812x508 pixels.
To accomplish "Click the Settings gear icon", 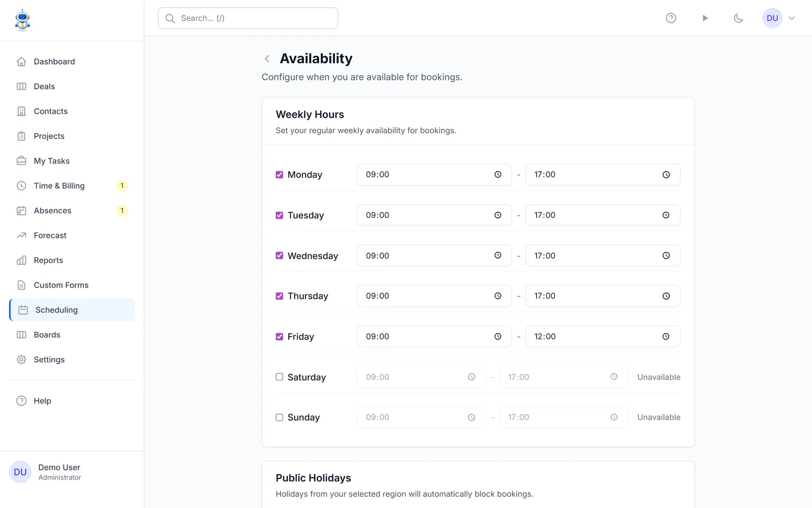I will coord(21,360).
